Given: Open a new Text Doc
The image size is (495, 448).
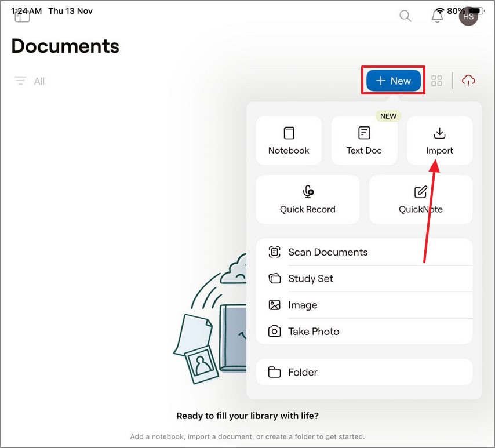Looking at the screenshot, I should pos(364,140).
